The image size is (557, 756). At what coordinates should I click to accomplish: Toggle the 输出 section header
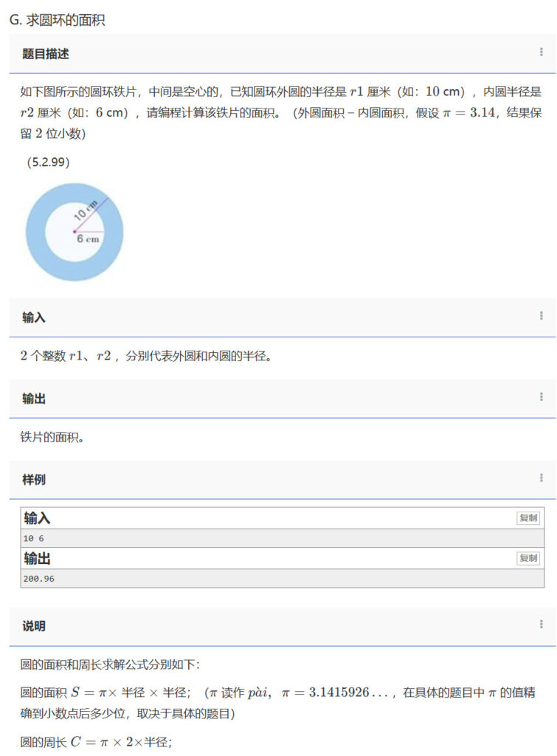(x=34, y=399)
